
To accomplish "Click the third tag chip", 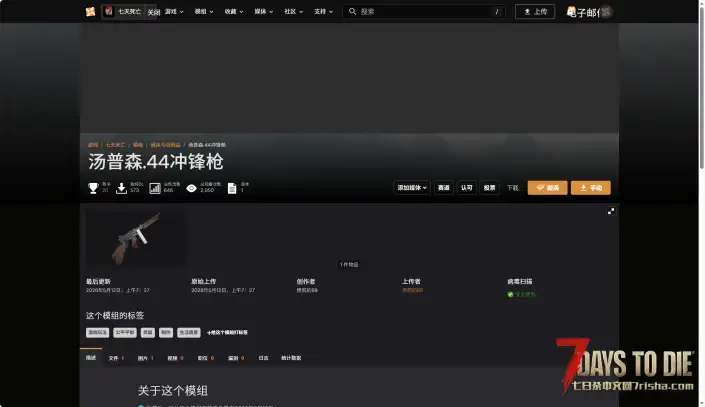I will click(147, 332).
